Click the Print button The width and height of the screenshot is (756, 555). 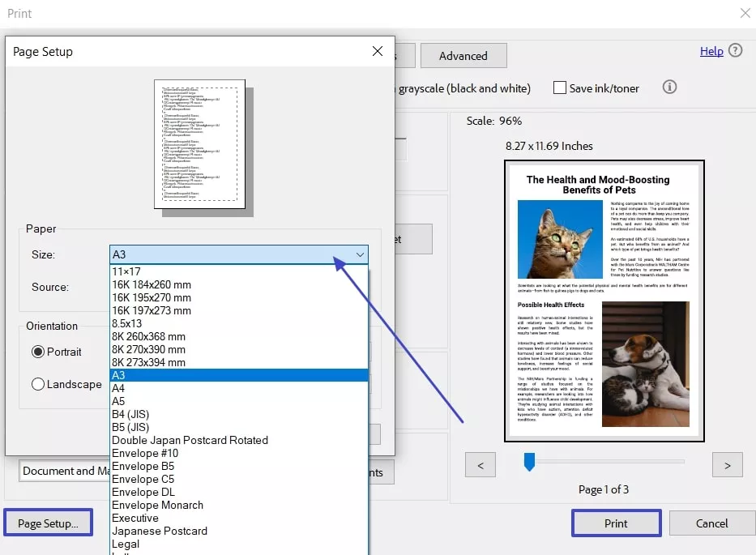[x=616, y=523]
